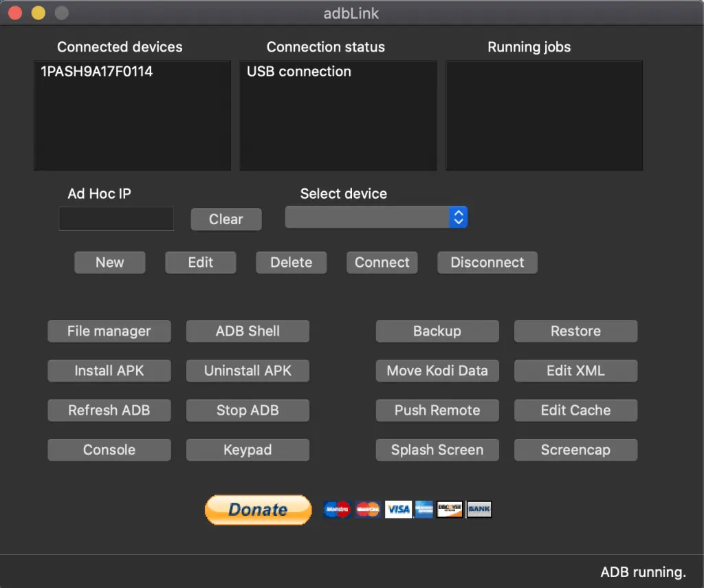Click the Maestro card icon
This screenshot has width=704, height=588.
(337, 510)
